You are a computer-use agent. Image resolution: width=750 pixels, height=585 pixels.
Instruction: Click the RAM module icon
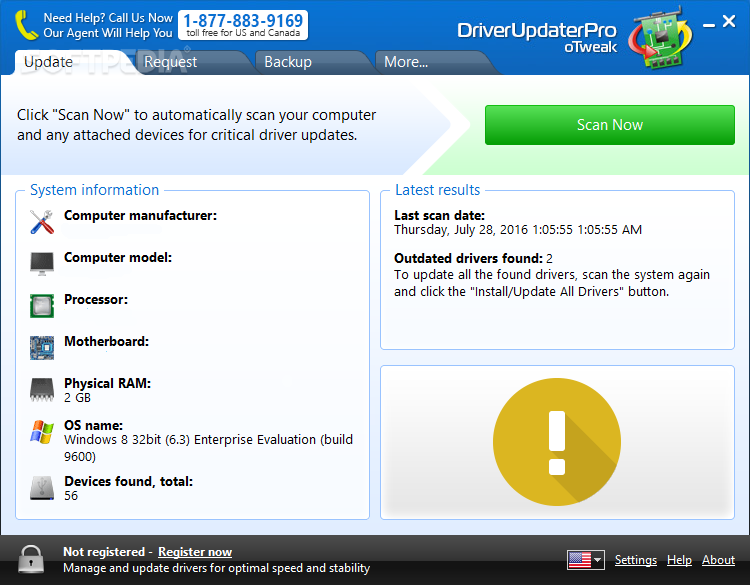click(42, 390)
